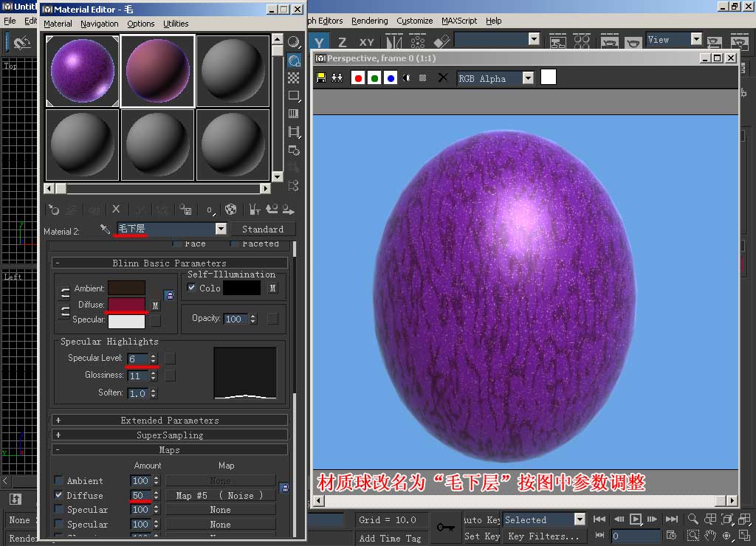The height and width of the screenshot is (546, 756).
Task: Click the Zoom magnifier viewport icon
Action: [693, 519]
